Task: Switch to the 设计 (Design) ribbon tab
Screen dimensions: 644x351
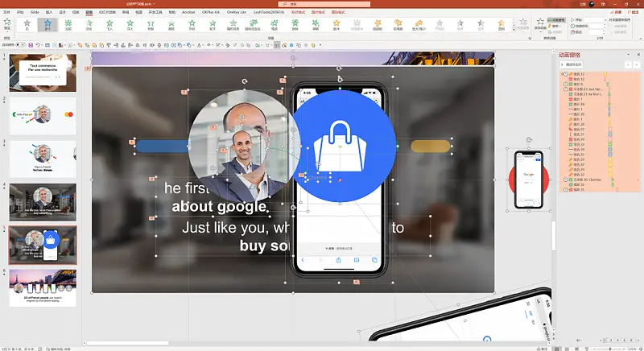Action: tap(63, 12)
